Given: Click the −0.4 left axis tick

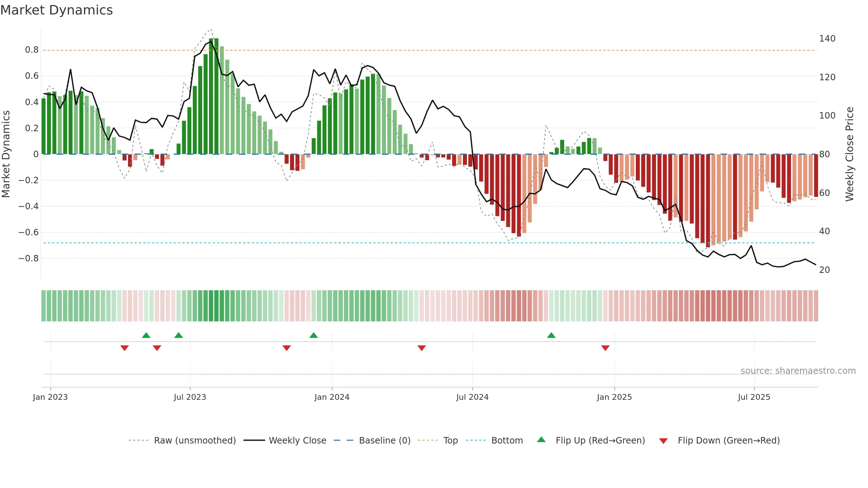Looking at the screenshot, I should [29, 206].
